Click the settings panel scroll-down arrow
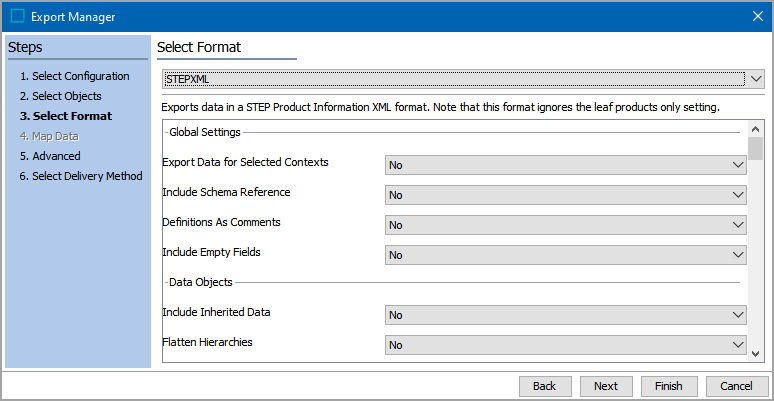Image resolution: width=774 pixels, height=401 pixels. click(757, 353)
